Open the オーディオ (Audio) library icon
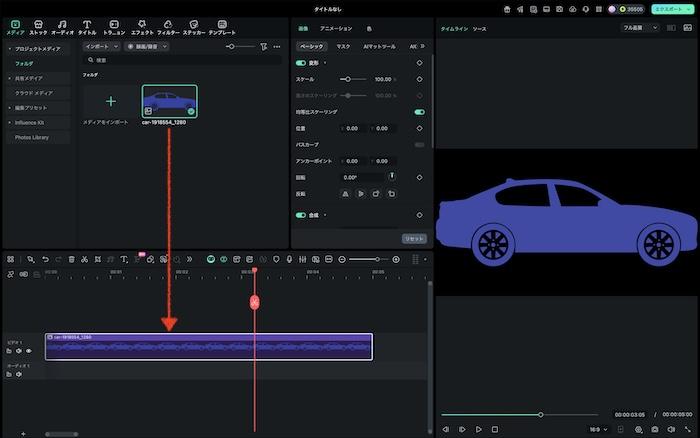 pyautogui.click(x=62, y=26)
